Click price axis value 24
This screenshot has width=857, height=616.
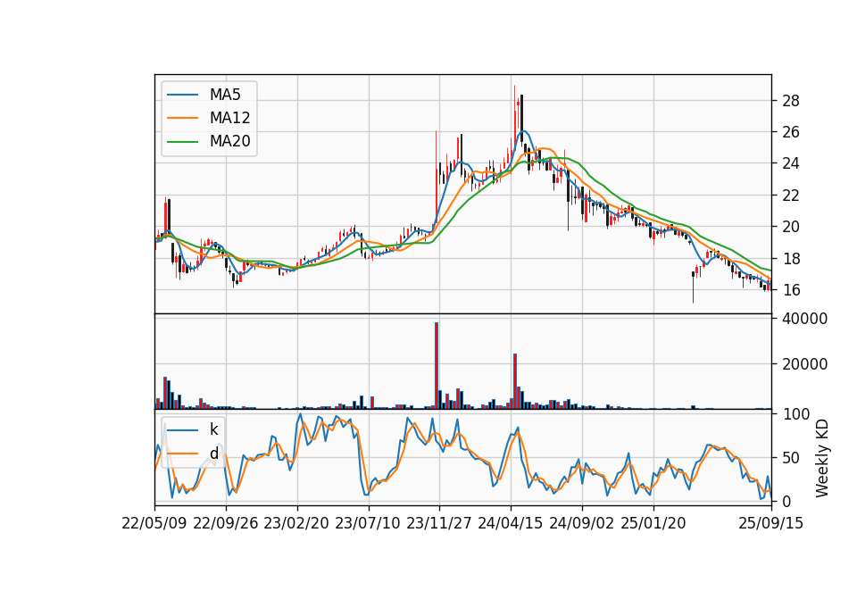click(x=791, y=164)
